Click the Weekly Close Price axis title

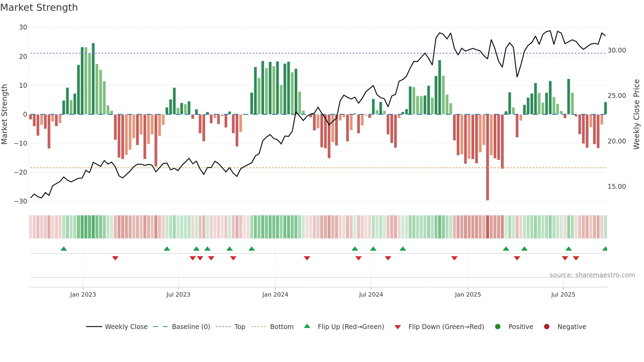tap(636, 114)
